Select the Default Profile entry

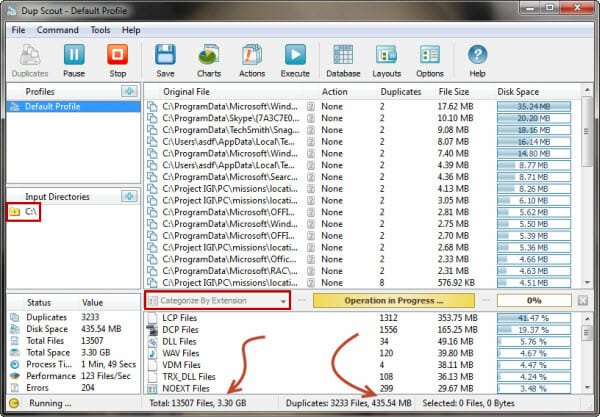pos(73,106)
